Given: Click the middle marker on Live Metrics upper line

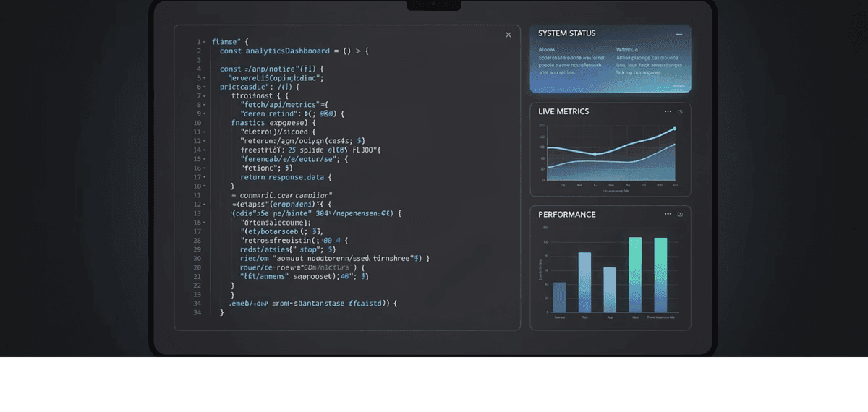Looking at the screenshot, I should click(x=595, y=154).
